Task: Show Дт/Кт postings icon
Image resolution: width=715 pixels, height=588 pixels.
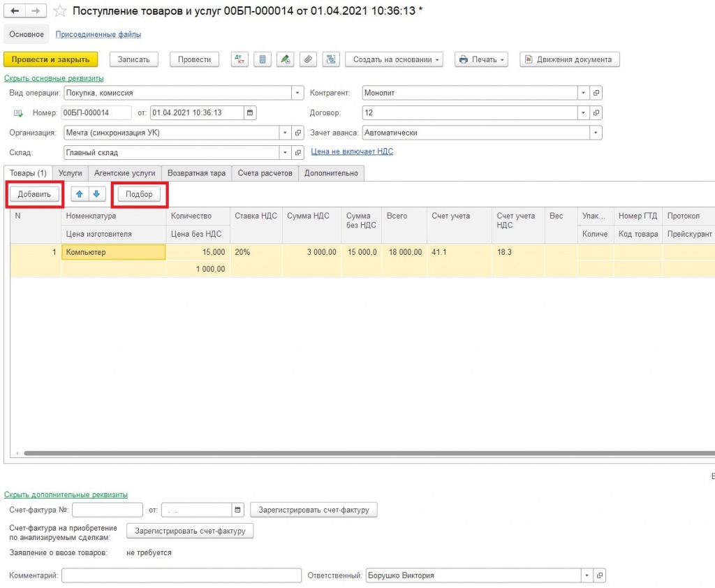Action: (x=239, y=59)
